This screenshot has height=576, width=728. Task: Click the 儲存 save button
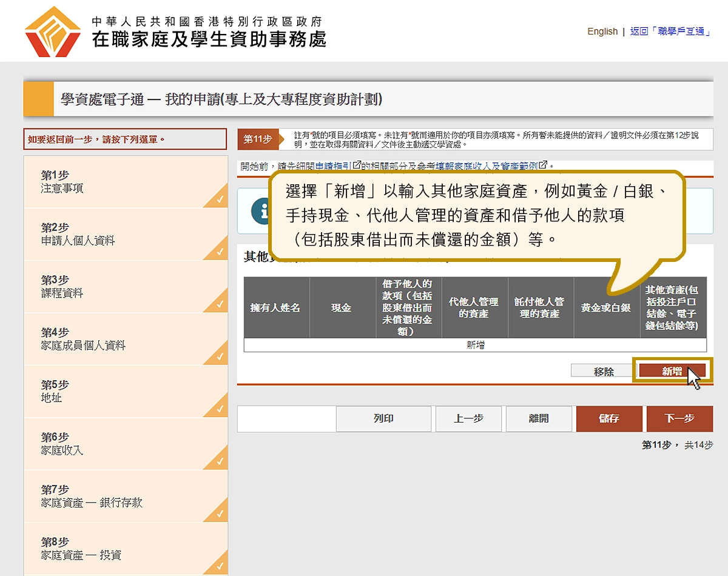(x=608, y=419)
